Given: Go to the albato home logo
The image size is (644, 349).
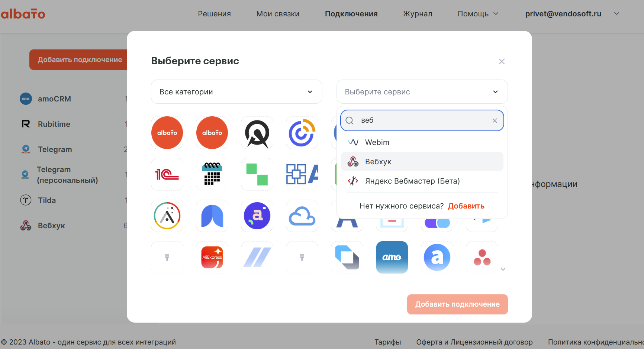Looking at the screenshot, I should pyautogui.click(x=23, y=14).
